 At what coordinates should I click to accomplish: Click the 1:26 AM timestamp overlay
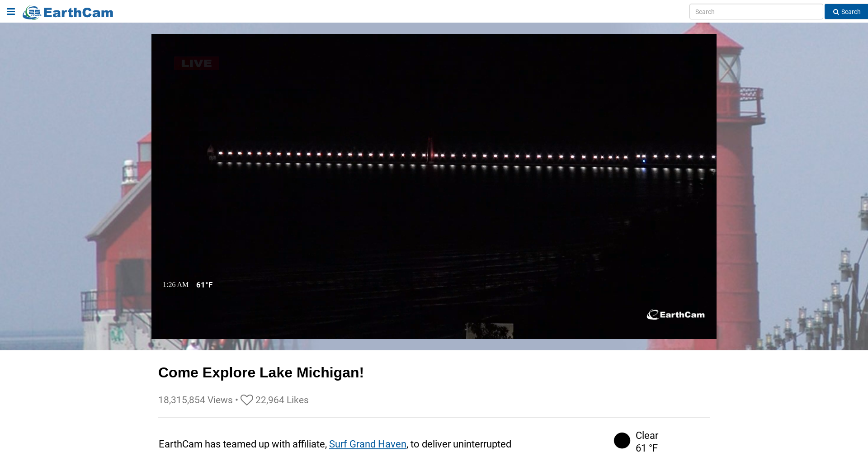[x=175, y=285]
